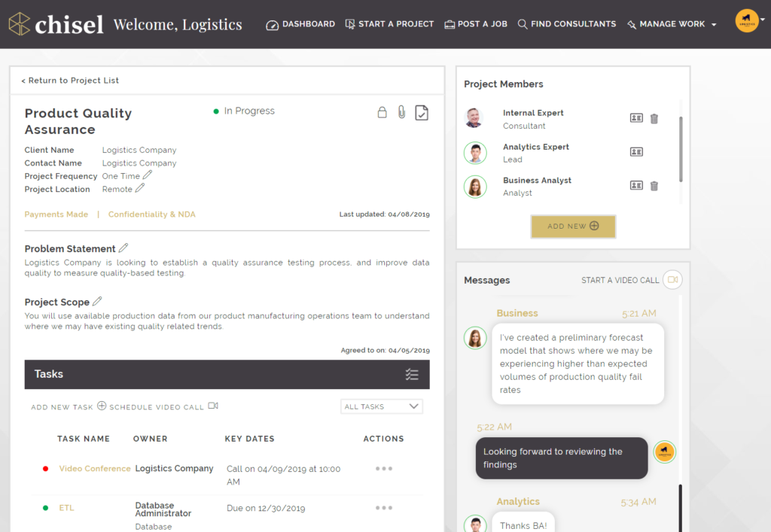Open the All Tasks filter dropdown
The image size is (771, 532).
point(381,406)
